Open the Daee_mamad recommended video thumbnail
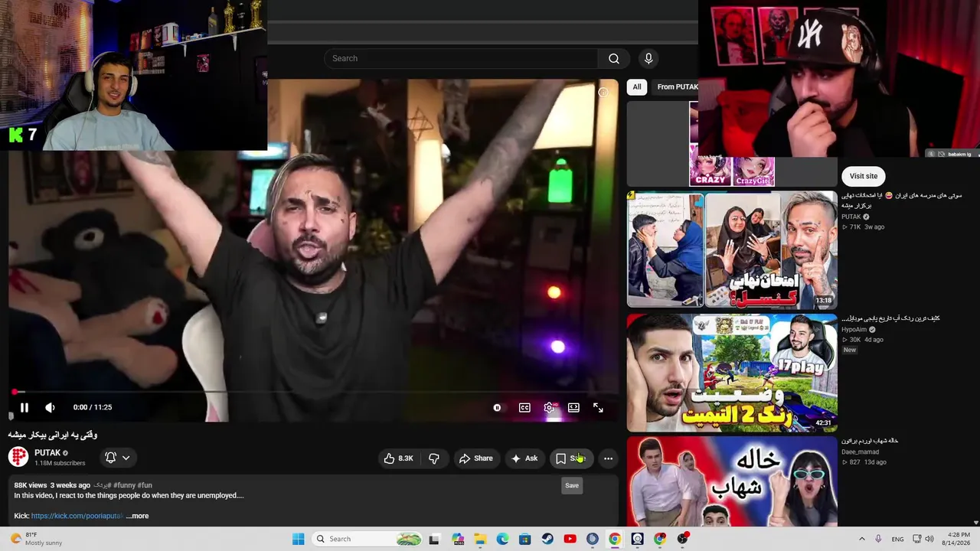 click(x=732, y=481)
